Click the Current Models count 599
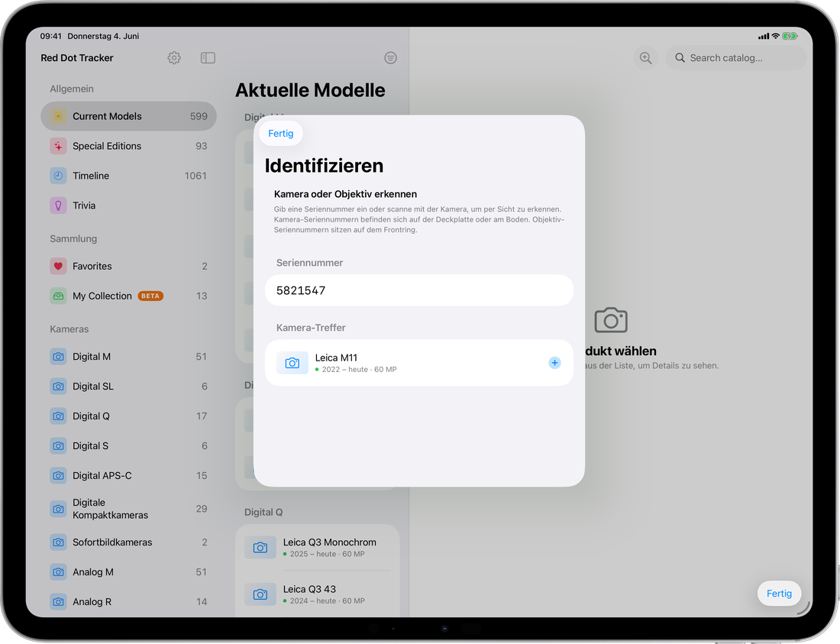This screenshot has width=840, height=644. click(x=199, y=116)
